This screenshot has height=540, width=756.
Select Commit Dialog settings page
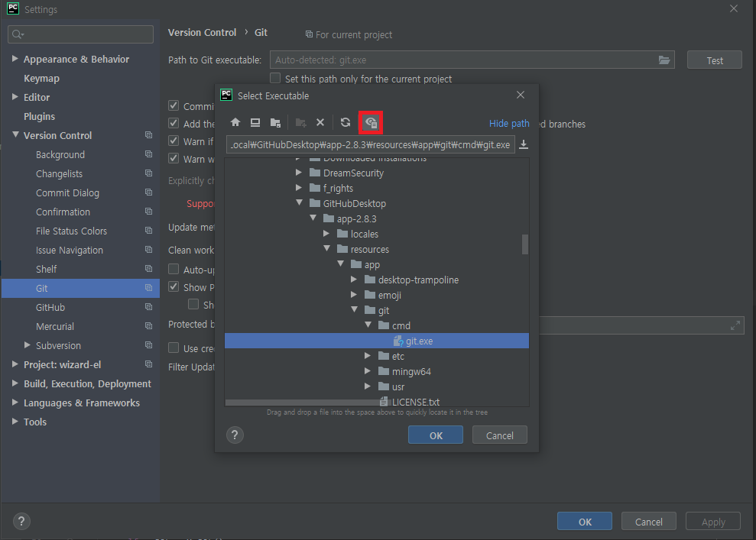click(67, 192)
